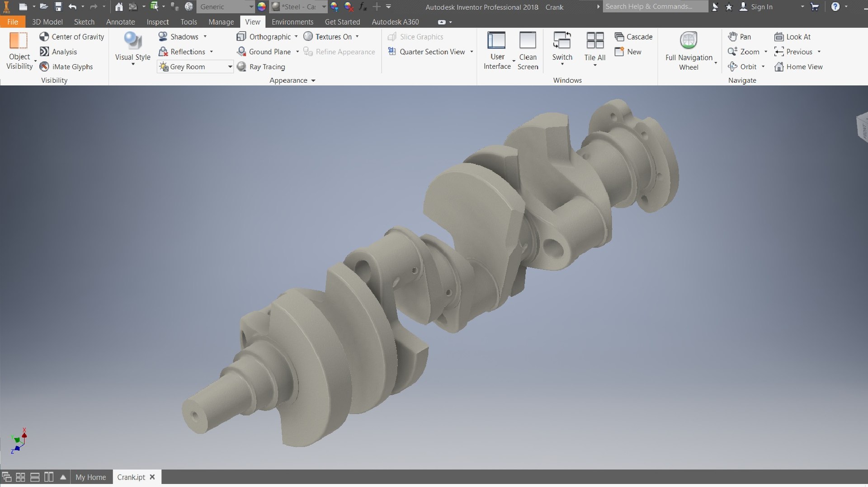The height and width of the screenshot is (487, 868).
Task: Open the Object Visibility tool
Action: coord(19,51)
